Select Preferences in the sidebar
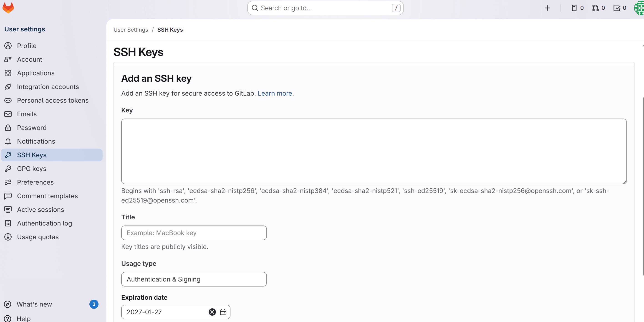Screen dimensions: 644x322 (35, 182)
